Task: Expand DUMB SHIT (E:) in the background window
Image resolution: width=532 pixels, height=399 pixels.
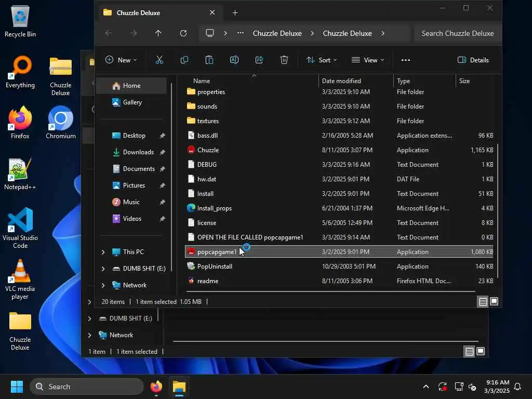Action: click(x=89, y=318)
